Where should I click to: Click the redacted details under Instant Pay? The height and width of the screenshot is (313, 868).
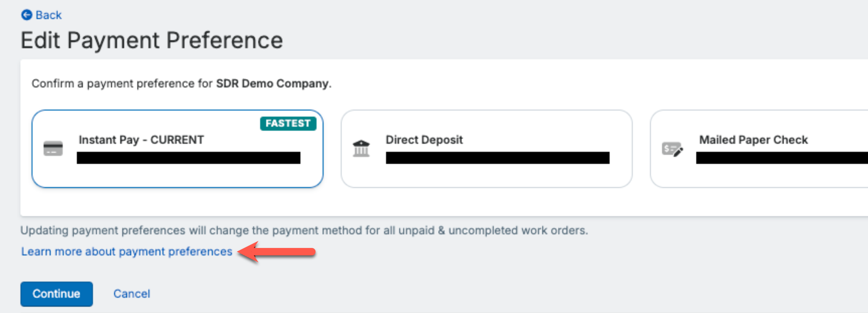[188, 158]
